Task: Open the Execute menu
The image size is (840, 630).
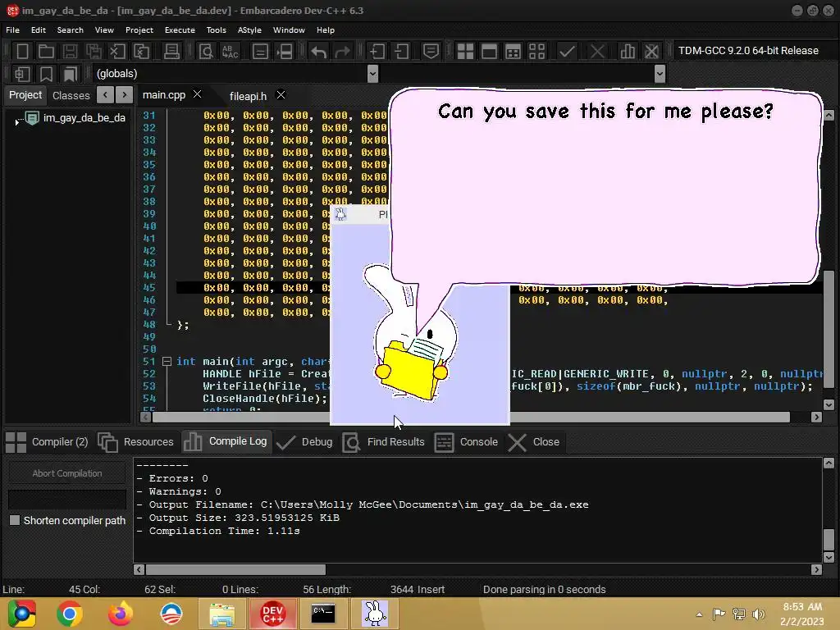Action: [180, 30]
